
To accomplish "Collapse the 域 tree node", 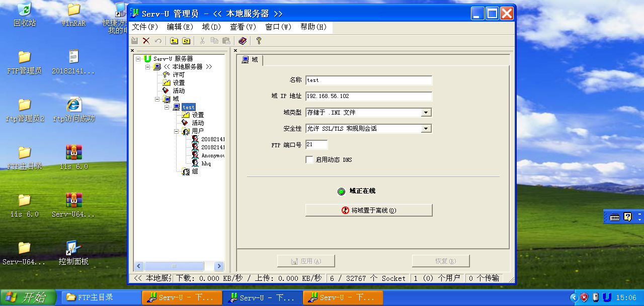I will click(x=157, y=99).
